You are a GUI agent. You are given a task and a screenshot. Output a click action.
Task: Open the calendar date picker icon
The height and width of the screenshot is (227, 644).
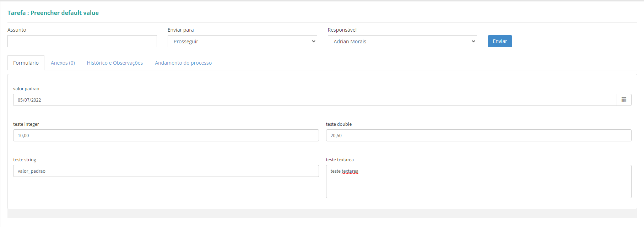624,100
